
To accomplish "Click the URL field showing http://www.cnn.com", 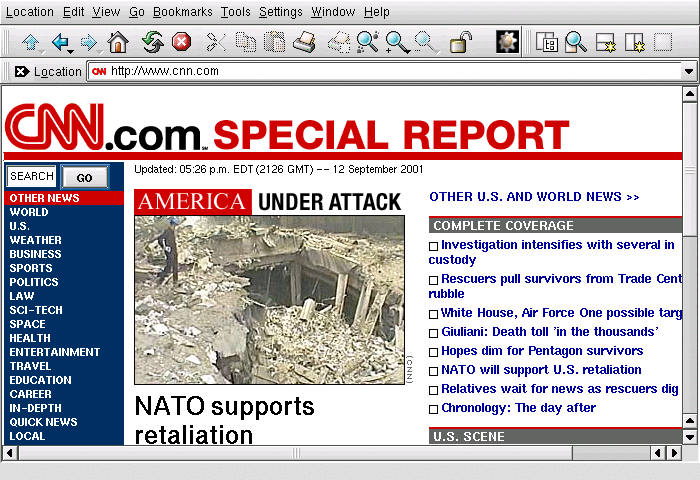I will pos(385,71).
